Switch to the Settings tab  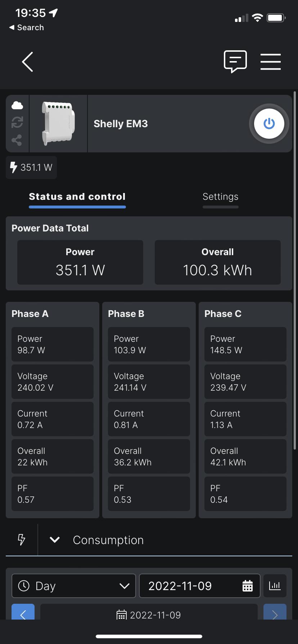point(220,197)
